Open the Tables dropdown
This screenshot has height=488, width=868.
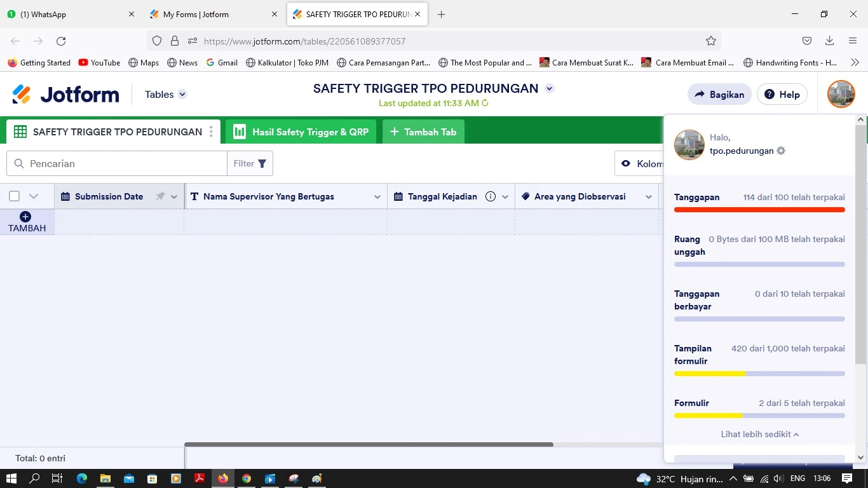pos(164,94)
